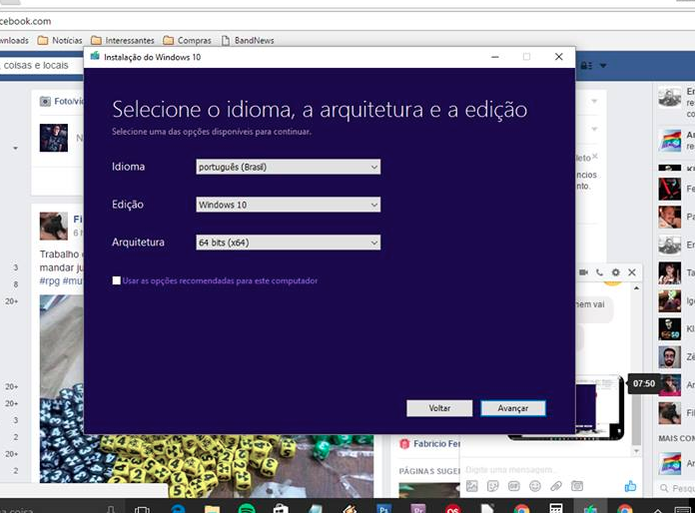Image resolution: width=695 pixels, height=513 pixels.
Task: Click the #rpg hashtag in the post
Action: pyautogui.click(x=49, y=281)
